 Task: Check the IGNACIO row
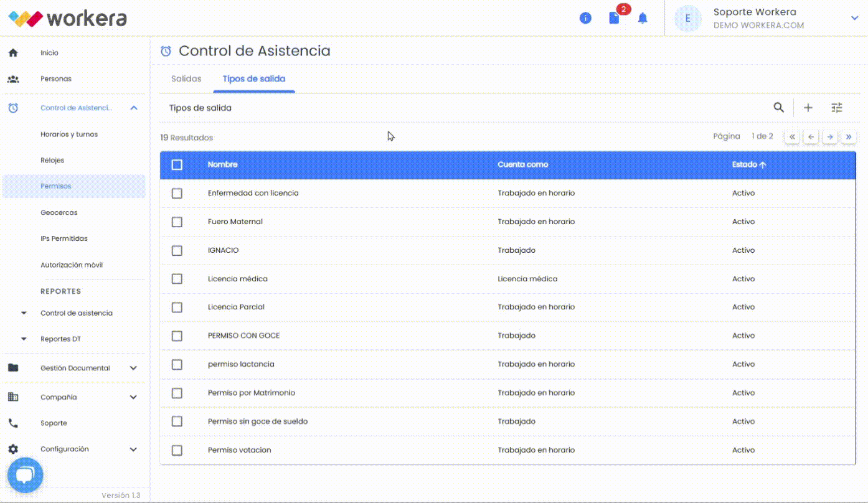(x=177, y=251)
